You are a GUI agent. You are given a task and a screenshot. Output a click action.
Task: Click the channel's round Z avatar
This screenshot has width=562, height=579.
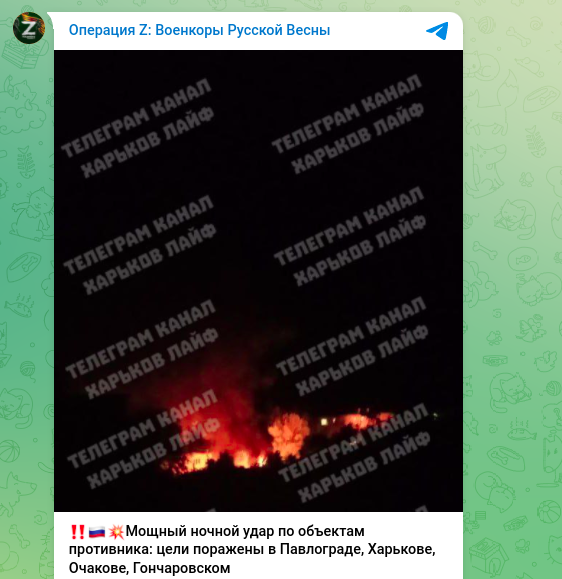(x=29, y=28)
